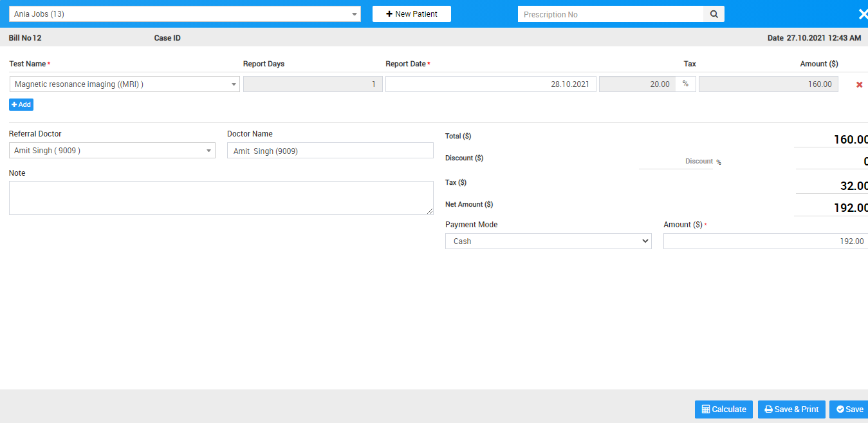
Task: Click the Tax percentage field showing 20.00
Action: [x=637, y=84]
